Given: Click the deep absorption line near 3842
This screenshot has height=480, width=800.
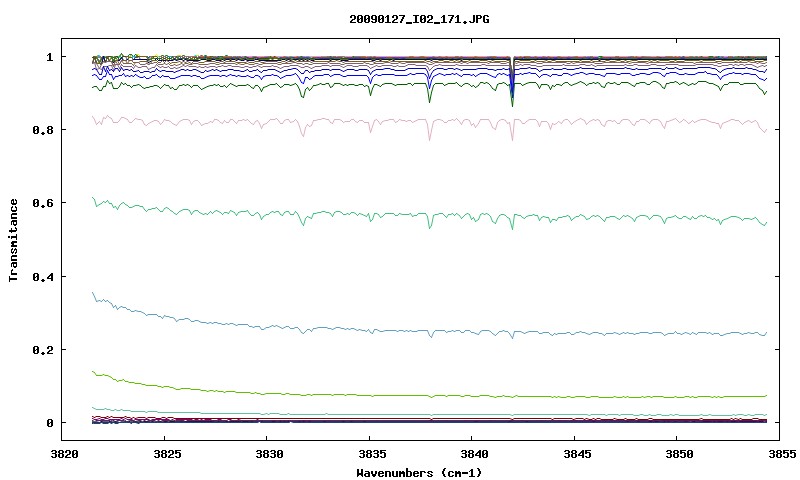Looking at the screenshot, I should pyautogui.click(x=512, y=82).
